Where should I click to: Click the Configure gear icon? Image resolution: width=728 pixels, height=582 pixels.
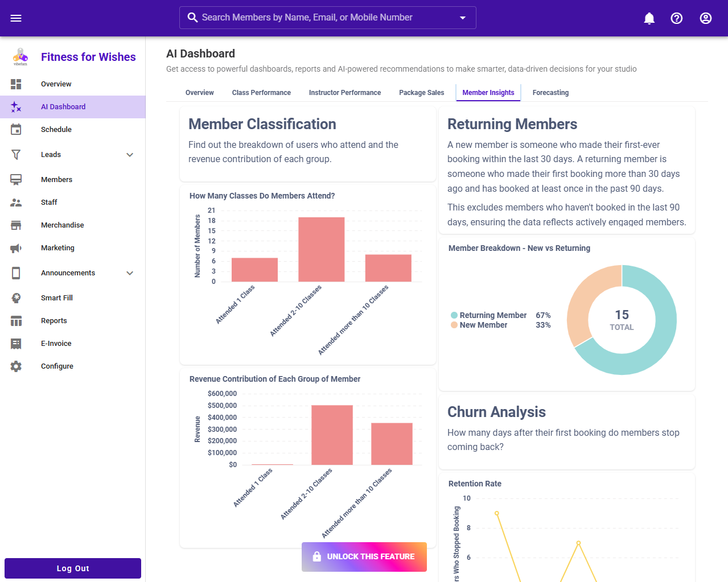[x=16, y=366]
